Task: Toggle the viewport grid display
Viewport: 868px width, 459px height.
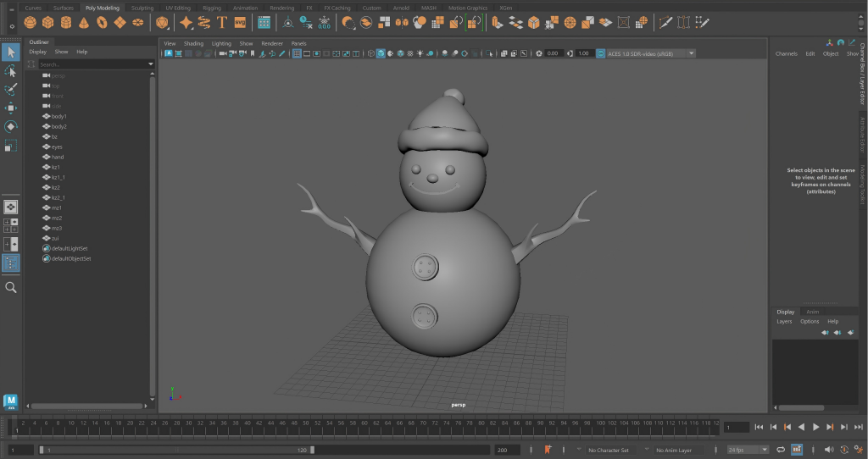Action: point(297,53)
